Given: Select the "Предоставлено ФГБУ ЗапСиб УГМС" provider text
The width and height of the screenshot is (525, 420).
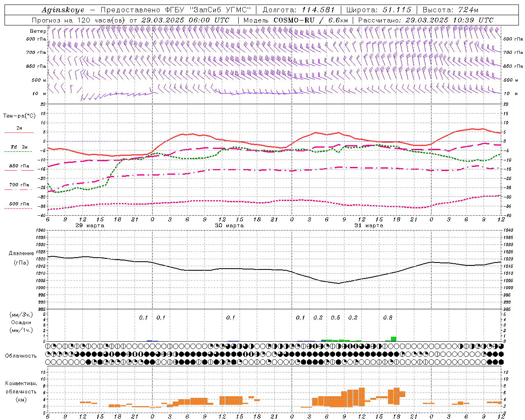Looking at the screenshot, I should pos(176,10).
